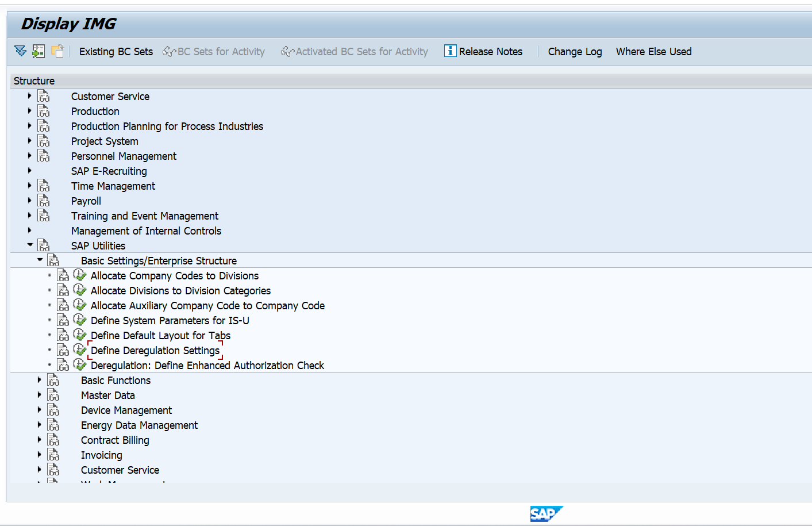Open Existing BC Sets
This screenshot has height=526, width=812.
coord(116,52)
